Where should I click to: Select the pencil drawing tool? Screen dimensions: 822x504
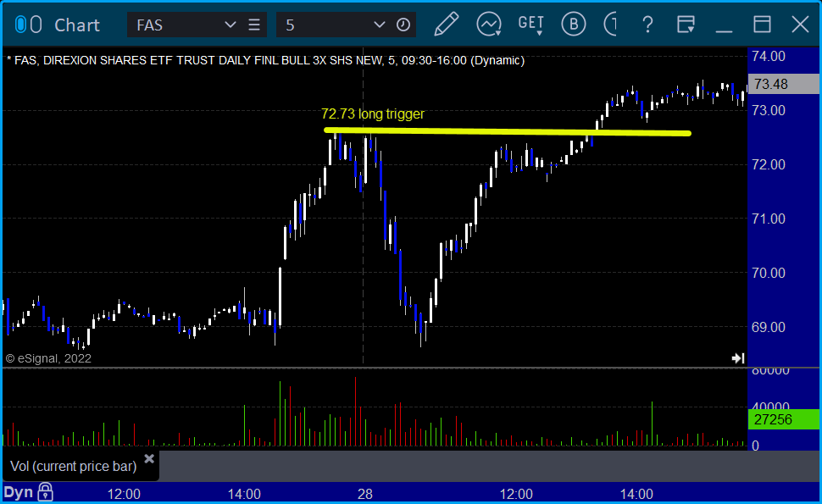tap(446, 25)
